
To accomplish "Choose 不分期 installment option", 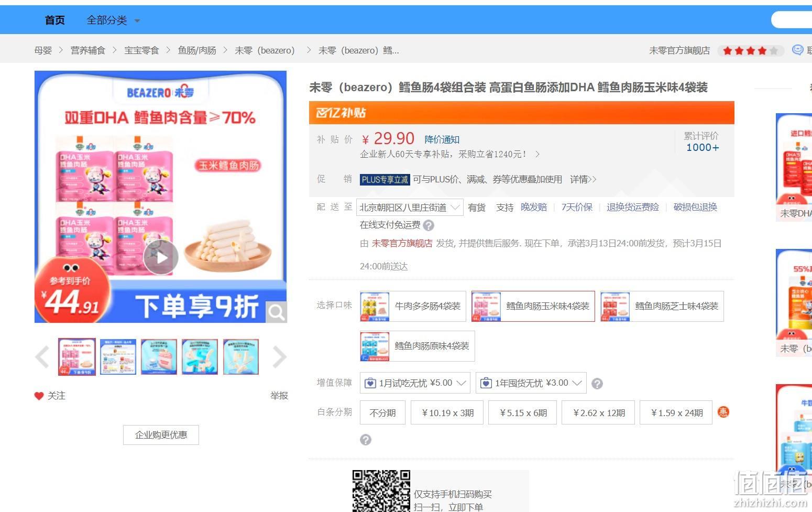I will click(x=382, y=413).
